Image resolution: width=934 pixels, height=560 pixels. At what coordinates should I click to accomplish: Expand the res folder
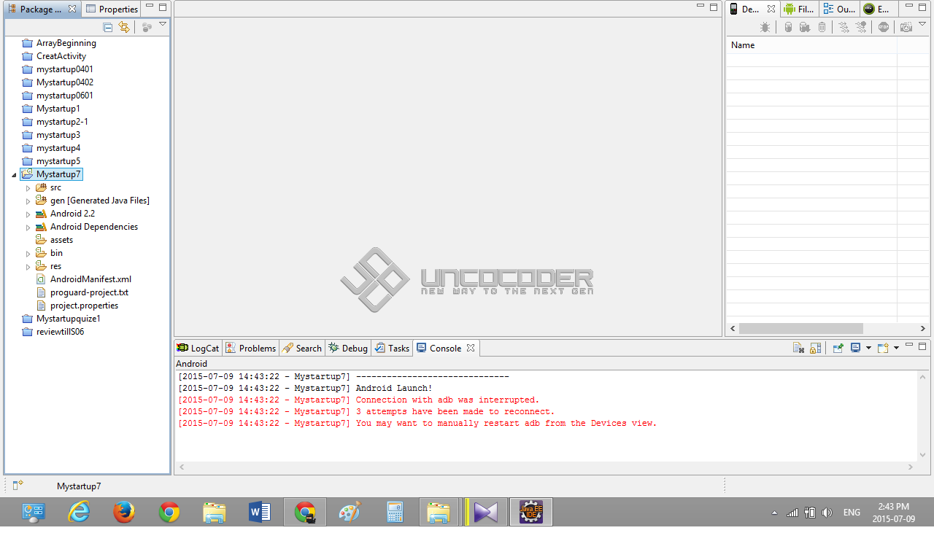tap(28, 266)
